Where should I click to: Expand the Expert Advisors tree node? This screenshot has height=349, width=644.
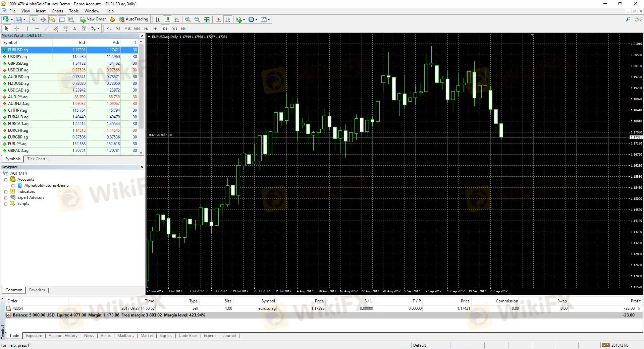coord(6,198)
